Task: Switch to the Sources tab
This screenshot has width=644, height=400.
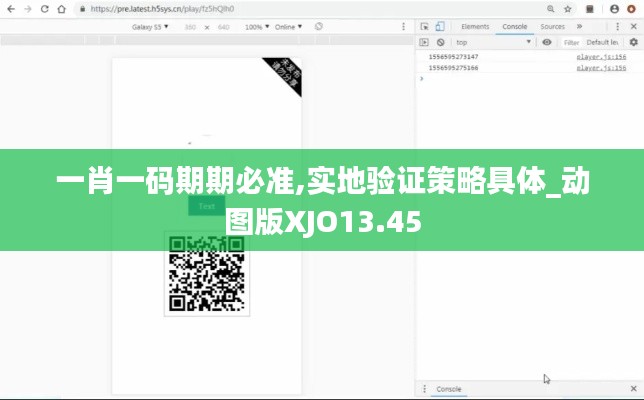Action: tap(552, 27)
